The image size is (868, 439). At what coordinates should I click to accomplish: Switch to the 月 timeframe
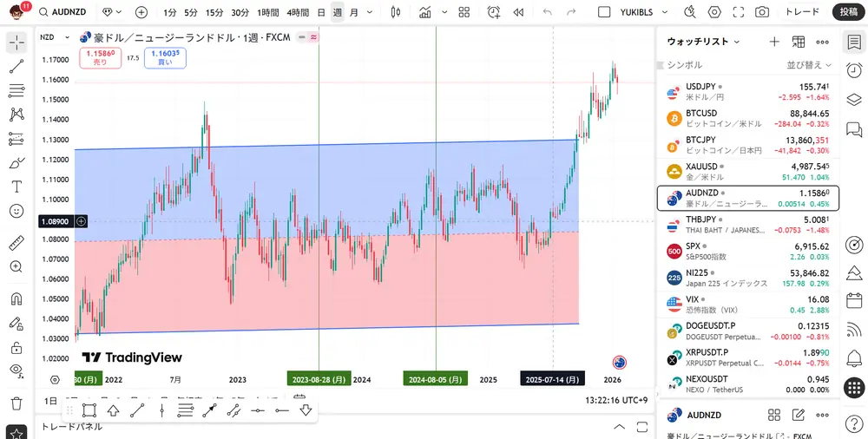(x=354, y=12)
